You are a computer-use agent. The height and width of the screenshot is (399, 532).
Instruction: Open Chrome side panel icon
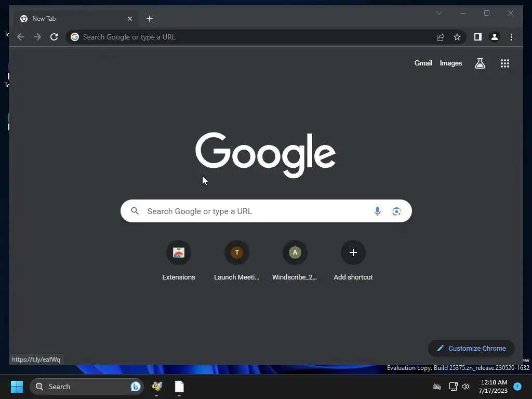[x=478, y=37]
